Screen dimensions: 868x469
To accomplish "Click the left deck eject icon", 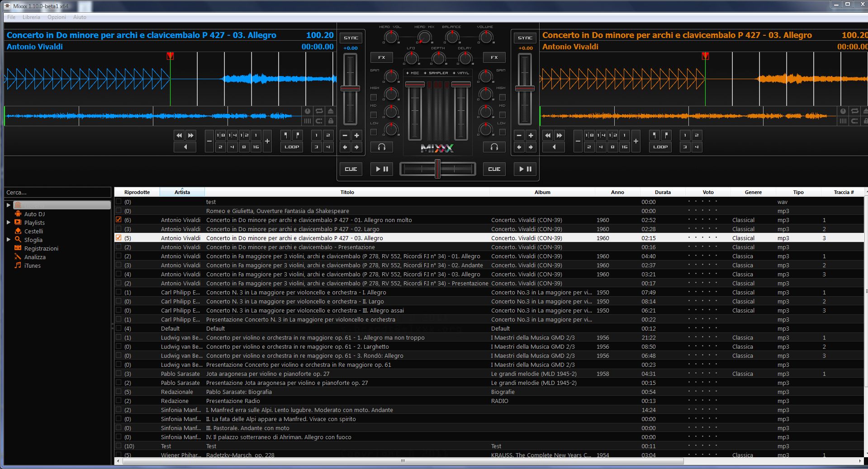I will [x=331, y=111].
